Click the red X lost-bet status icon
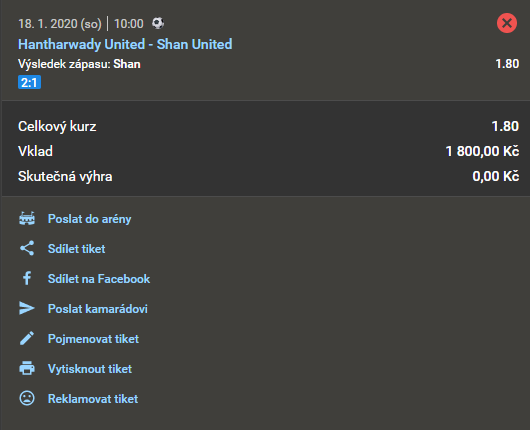Screen dimensions: 530x430 click(507, 23)
